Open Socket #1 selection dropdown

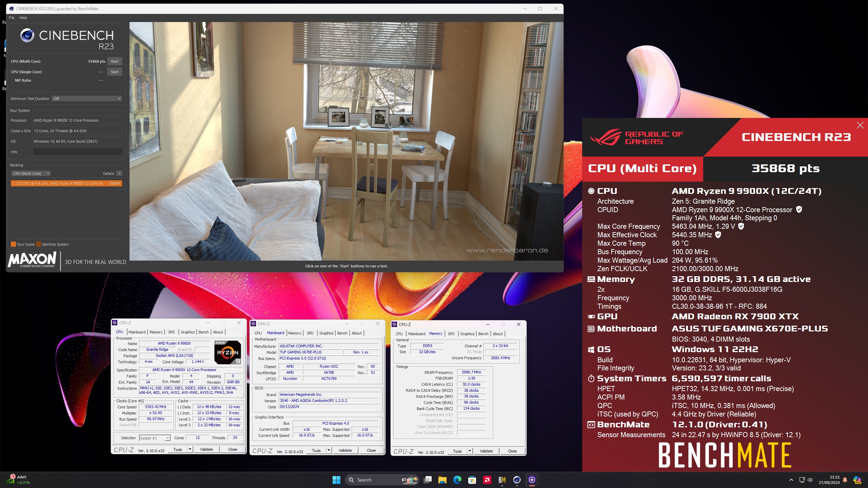coord(155,438)
